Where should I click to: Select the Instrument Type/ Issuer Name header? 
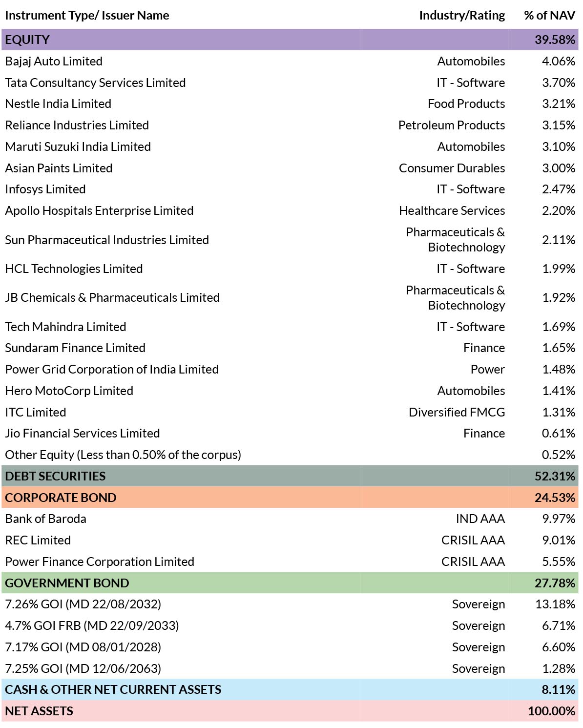coord(87,15)
